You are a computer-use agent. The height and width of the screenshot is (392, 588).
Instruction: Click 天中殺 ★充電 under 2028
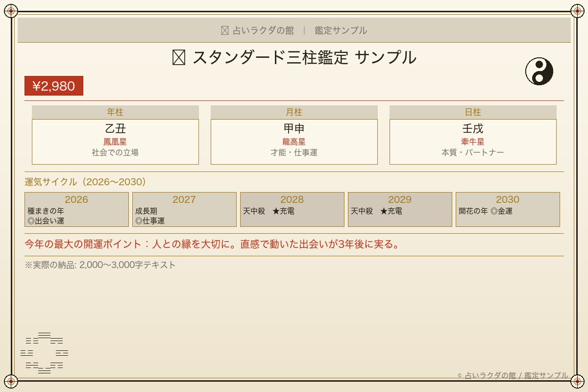(269, 211)
